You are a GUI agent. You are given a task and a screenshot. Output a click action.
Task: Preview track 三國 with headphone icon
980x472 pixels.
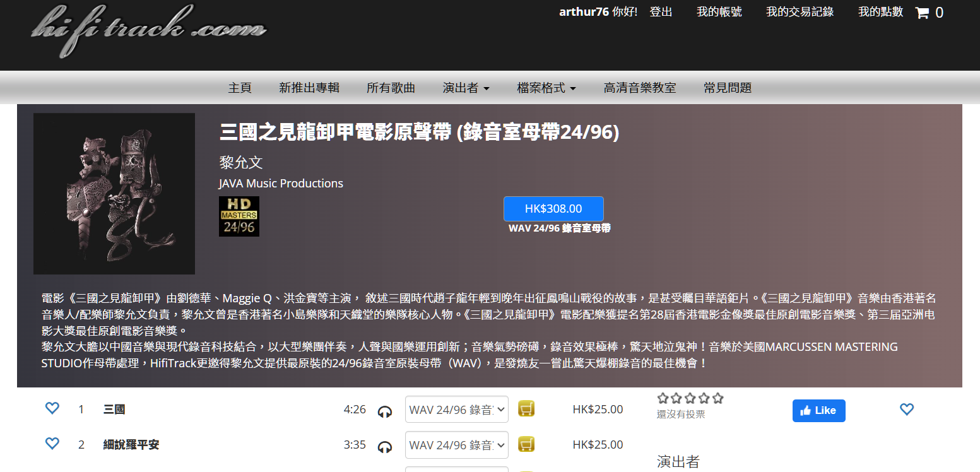[x=384, y=411]
